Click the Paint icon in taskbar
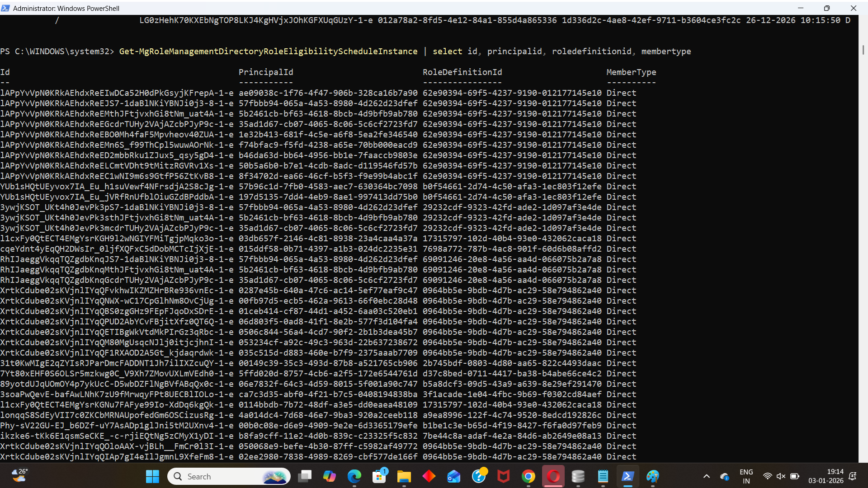868x488 pixels. 652,476
